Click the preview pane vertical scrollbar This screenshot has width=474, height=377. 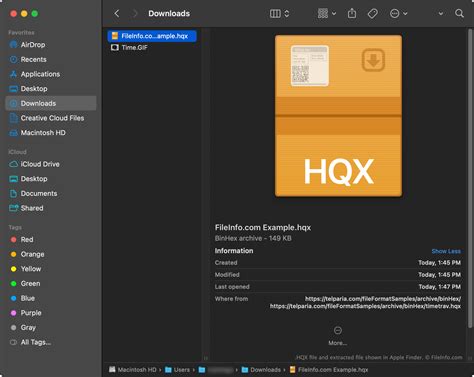click(x=470, y=178)
